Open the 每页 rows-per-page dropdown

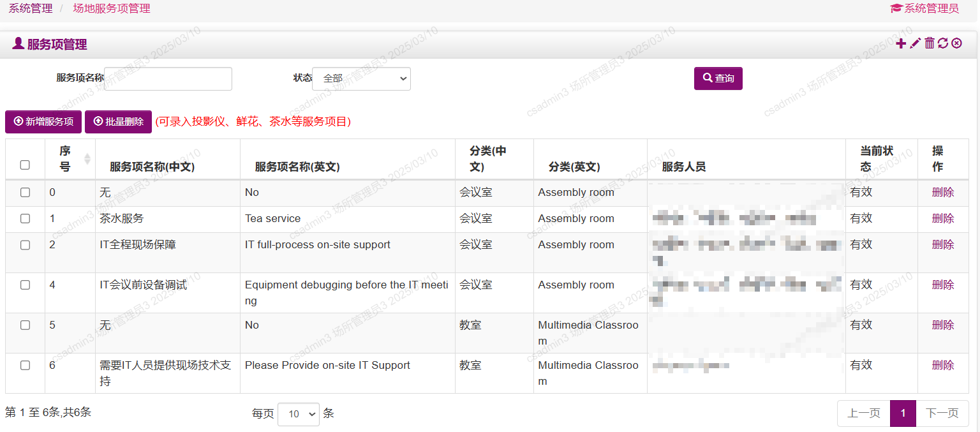pyautogui.click(x=298, y=413)
